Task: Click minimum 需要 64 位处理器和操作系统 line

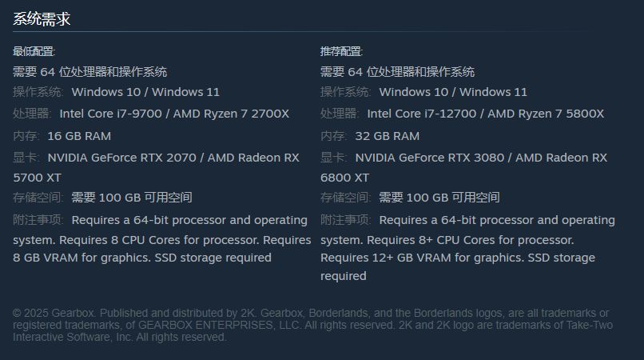Action: [90, 72]
